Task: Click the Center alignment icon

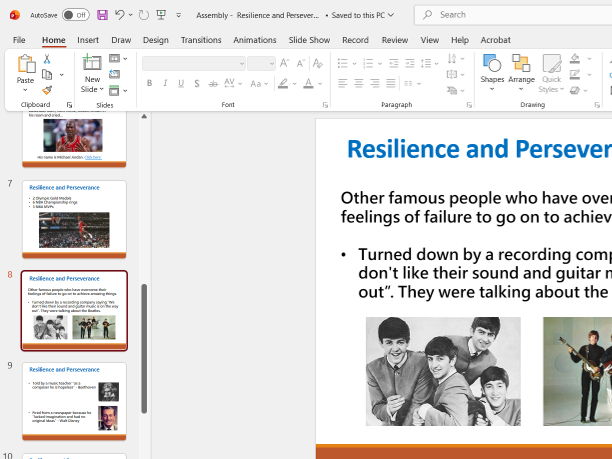Action: pos(359,83)
